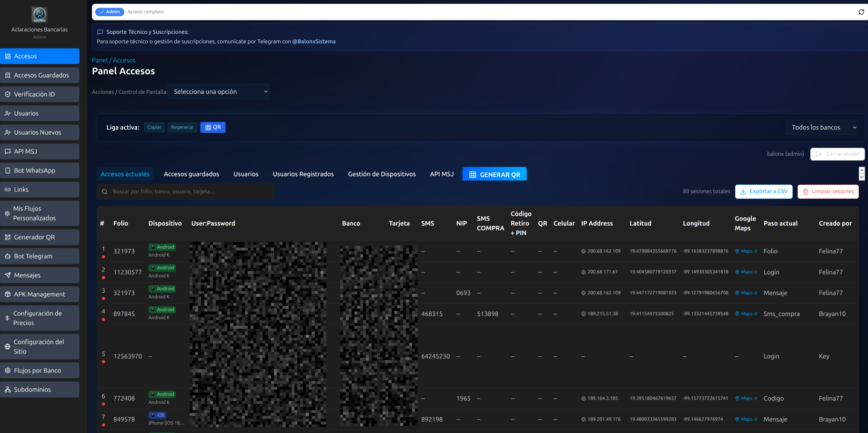The height and width of the screenshot is (433, 868).
Task: Click the 'Panel' breadcrumb link
Action: (x=100, y=60)
